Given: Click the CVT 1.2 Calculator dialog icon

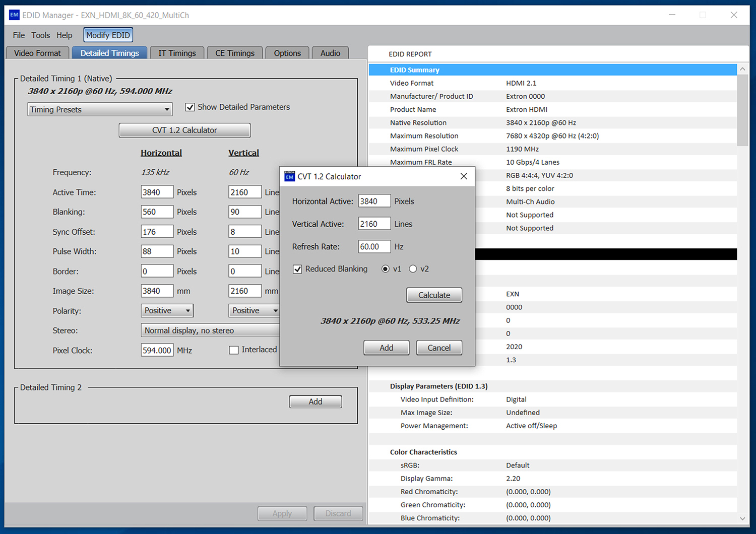Looking at the screenshot, I should (289, 176).
